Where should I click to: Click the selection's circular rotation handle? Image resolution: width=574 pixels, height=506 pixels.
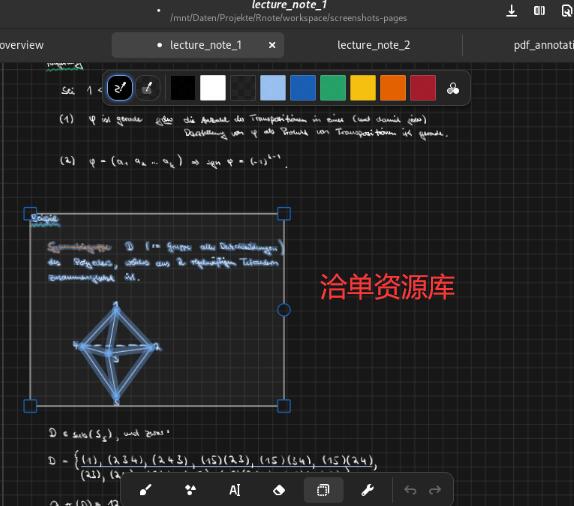284,310
